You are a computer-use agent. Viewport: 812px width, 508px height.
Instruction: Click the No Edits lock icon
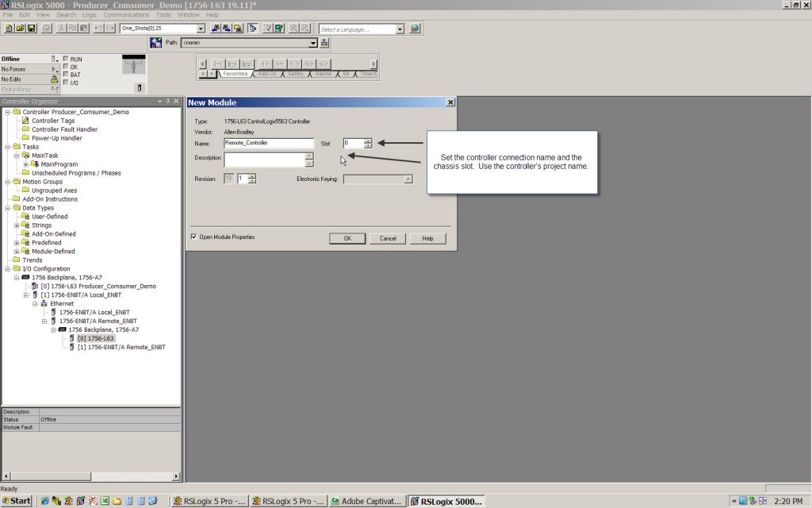54,79
